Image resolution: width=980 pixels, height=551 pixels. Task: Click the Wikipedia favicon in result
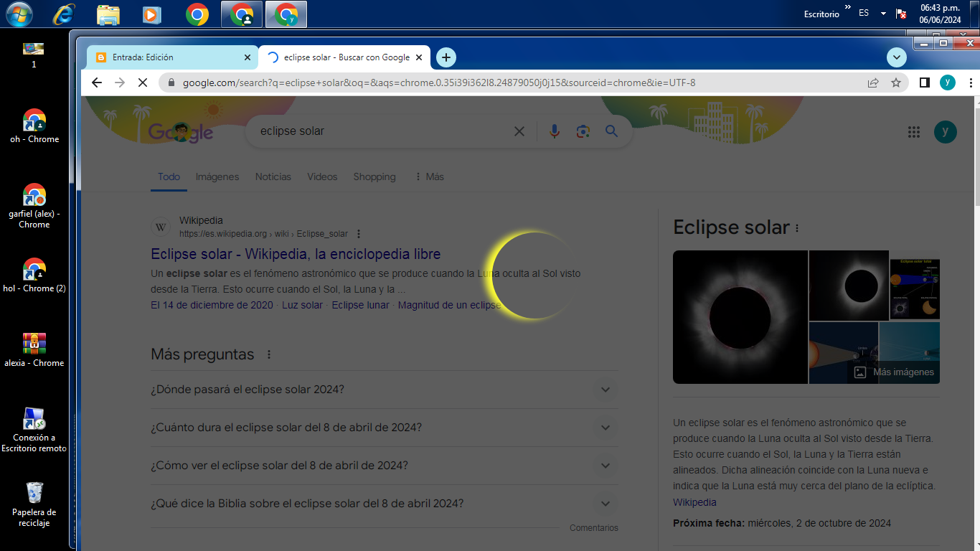point(161,227)
